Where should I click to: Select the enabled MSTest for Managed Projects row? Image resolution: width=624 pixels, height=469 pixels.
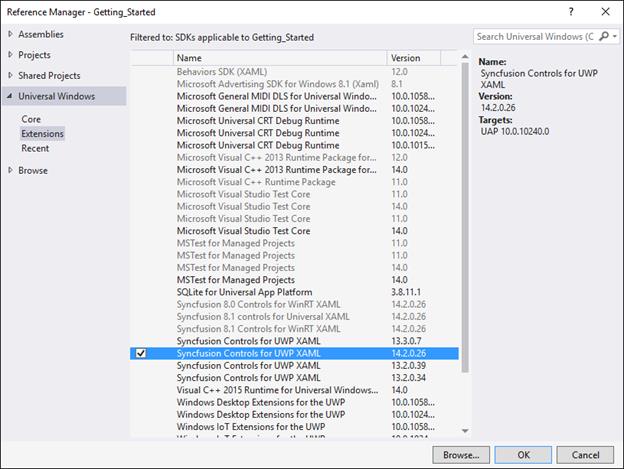click(294, 280)
